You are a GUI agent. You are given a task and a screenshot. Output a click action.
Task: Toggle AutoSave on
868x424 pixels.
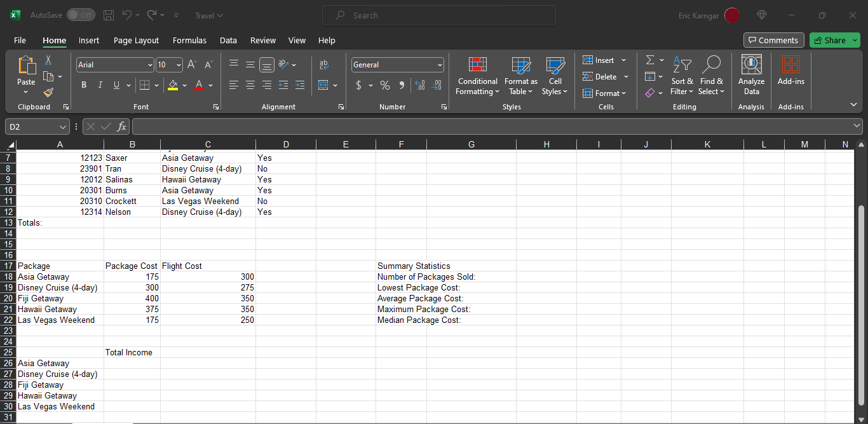pyautogui.click(x=81, y=15)
